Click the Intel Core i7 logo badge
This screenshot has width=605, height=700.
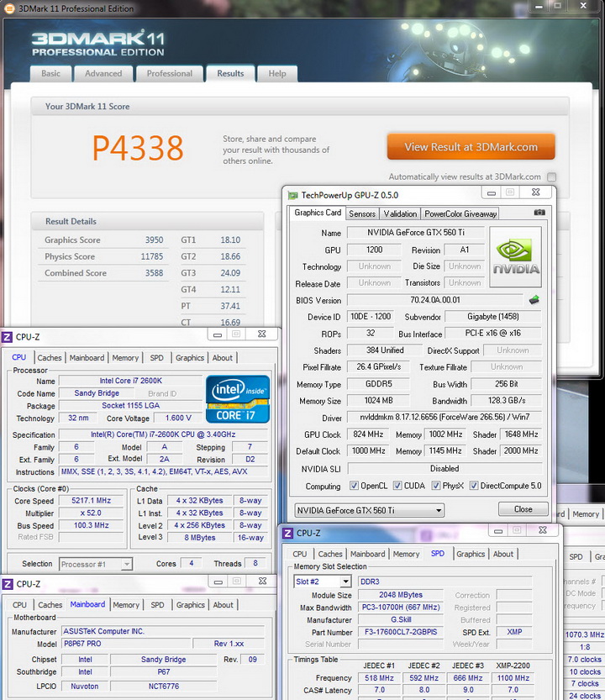pyautogui.click(x=238, y=399)
